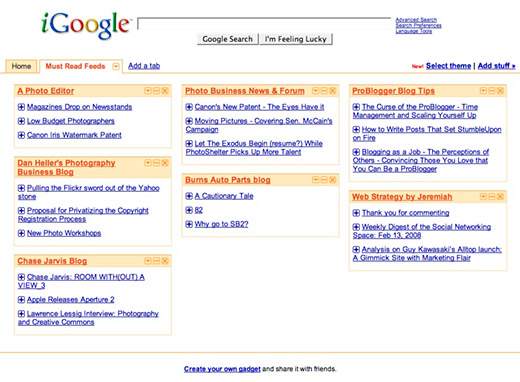Remove the A Photo Editor gadget
Screen dimensions: 520x382
[x=165, y=91]
